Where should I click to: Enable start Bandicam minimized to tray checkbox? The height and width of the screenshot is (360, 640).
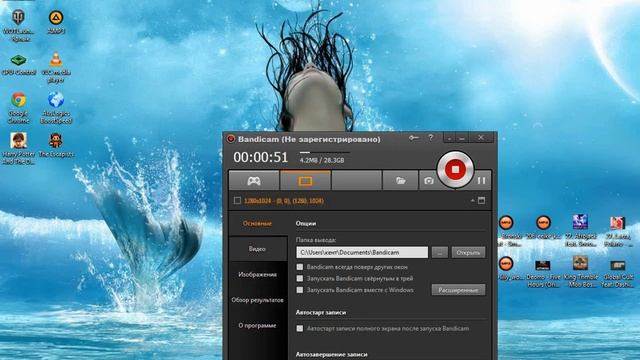300,278
